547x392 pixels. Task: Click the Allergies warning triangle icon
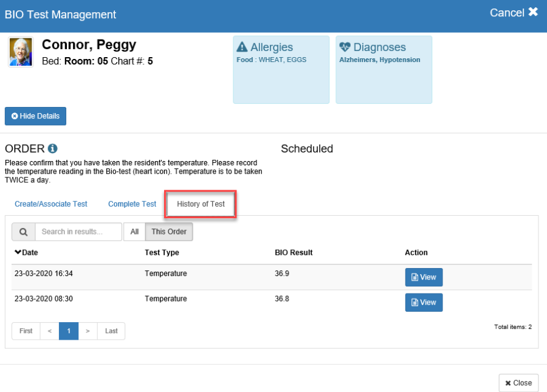coord(242,47)
